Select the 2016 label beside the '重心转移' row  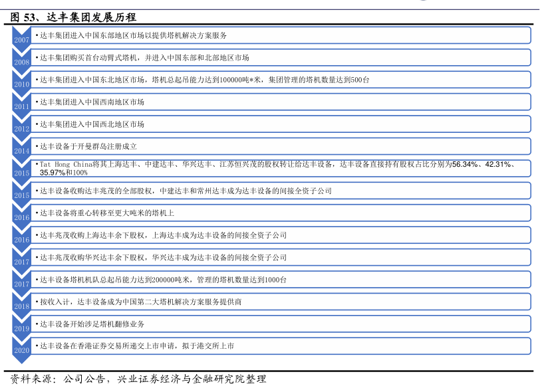pyautogui.click(x=21, y=218)
